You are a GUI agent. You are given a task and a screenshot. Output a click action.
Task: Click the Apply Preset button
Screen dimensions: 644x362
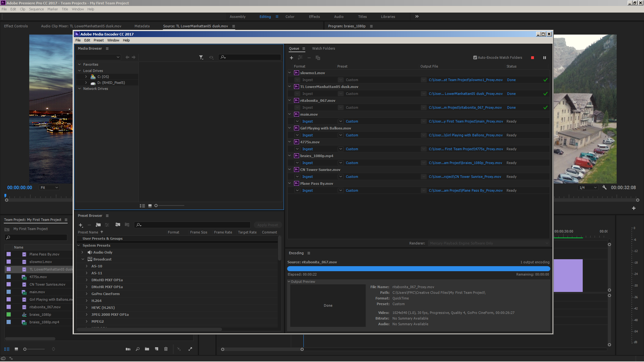point(267,225)
